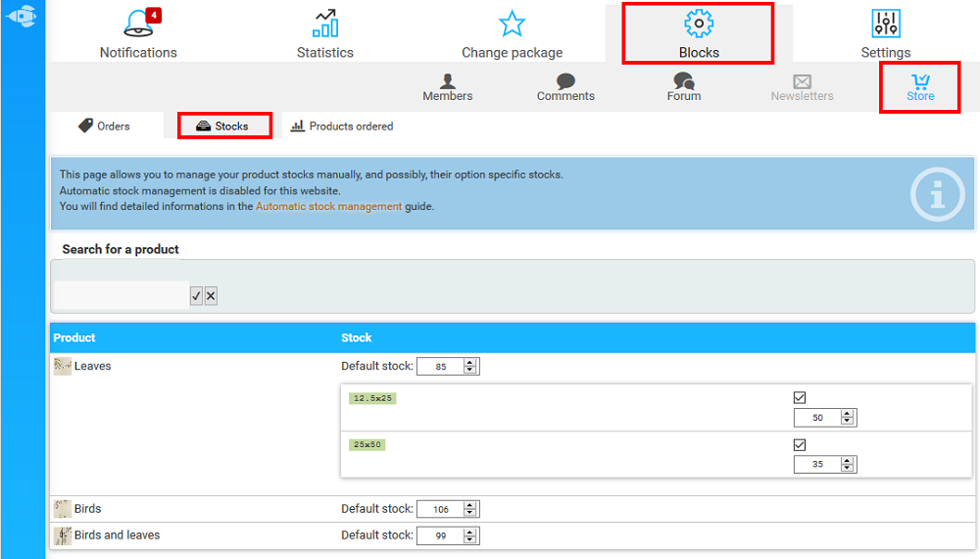Click the 12.5x25 stock value 50

click(x=817, y=418)
